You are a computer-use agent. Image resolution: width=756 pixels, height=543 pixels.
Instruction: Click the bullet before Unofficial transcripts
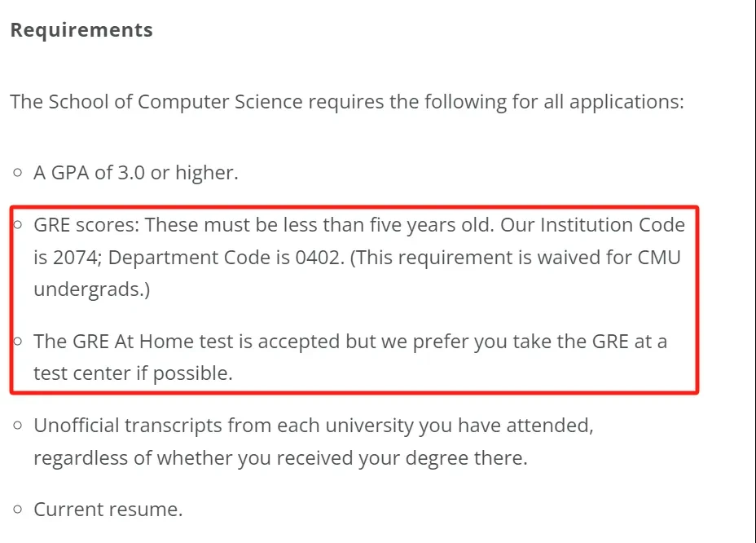18,426
